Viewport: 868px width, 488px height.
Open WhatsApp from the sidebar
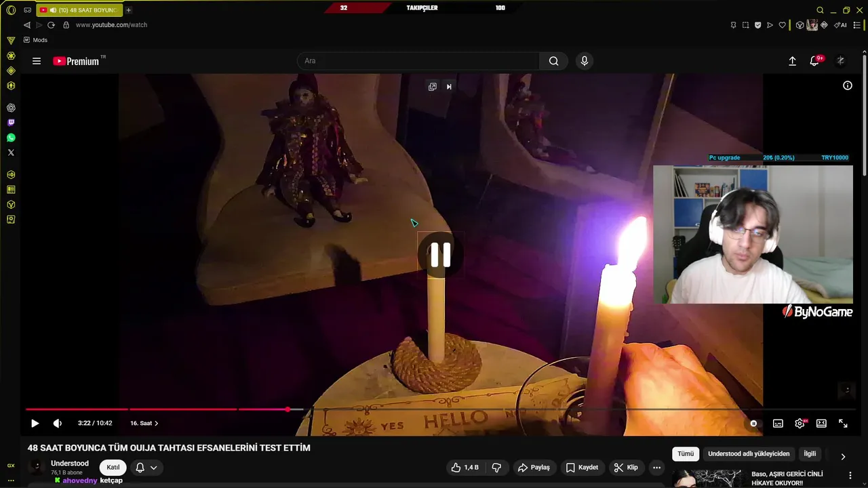pos(11,138)
